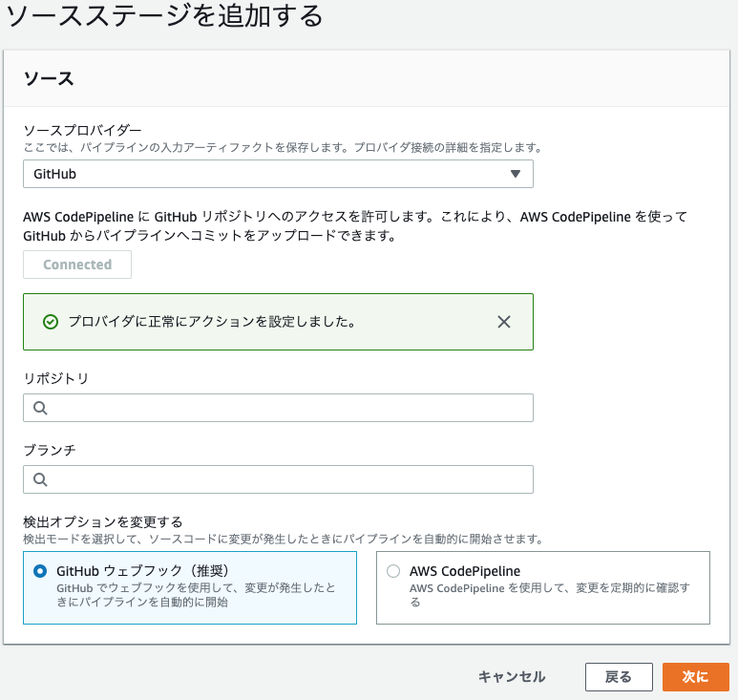This screenshot has width=738, height=700.
Task: Select AWS CodePipeline radio option
Action: pos(393,571)
